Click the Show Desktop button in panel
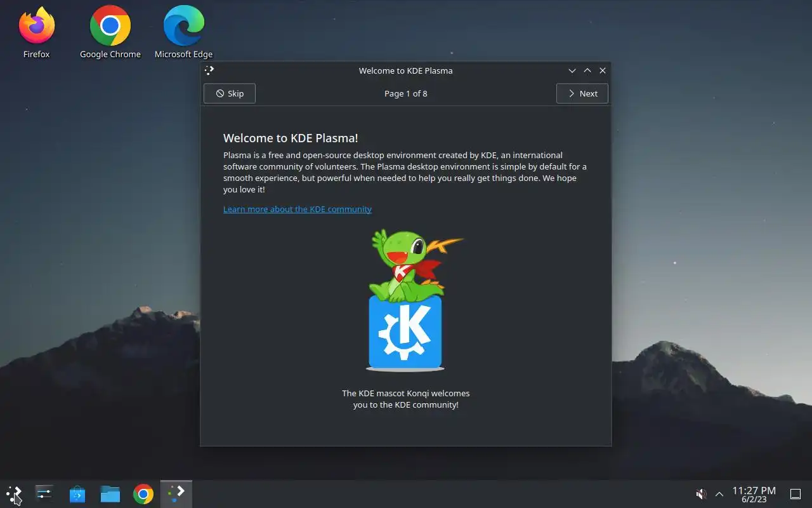Viewport: 812px width, 508px height. click(x=796, y=494)
